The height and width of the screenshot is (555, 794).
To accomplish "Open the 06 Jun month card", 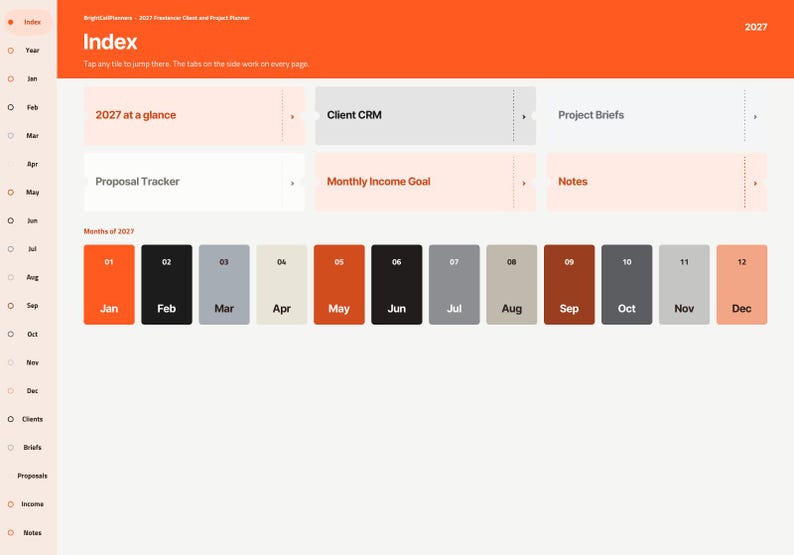I will pos(396,285).
